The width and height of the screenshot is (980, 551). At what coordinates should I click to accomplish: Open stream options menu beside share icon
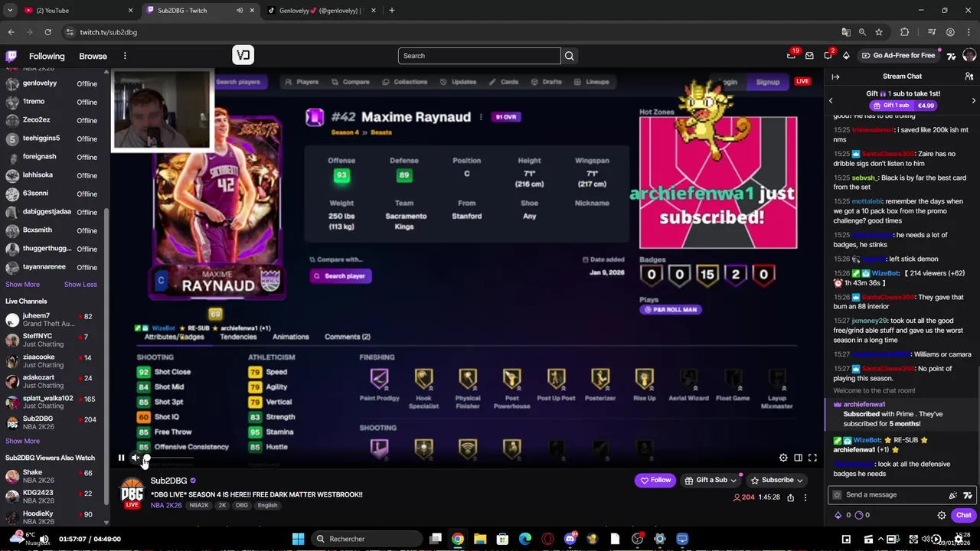click(x=805, y=497)
